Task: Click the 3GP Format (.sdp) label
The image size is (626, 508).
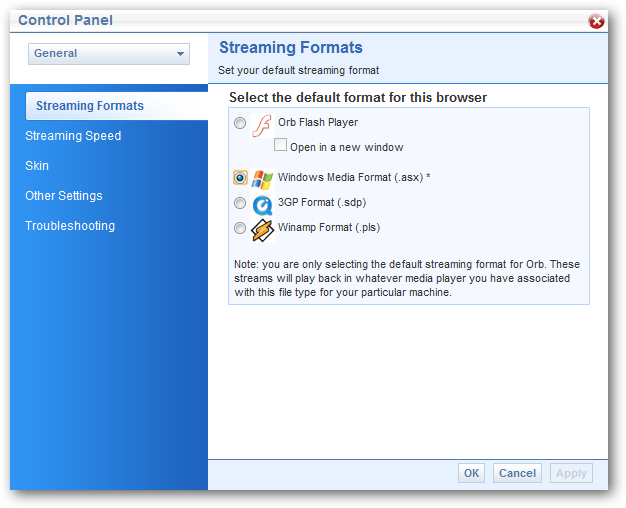Action: tap(322, 202)
